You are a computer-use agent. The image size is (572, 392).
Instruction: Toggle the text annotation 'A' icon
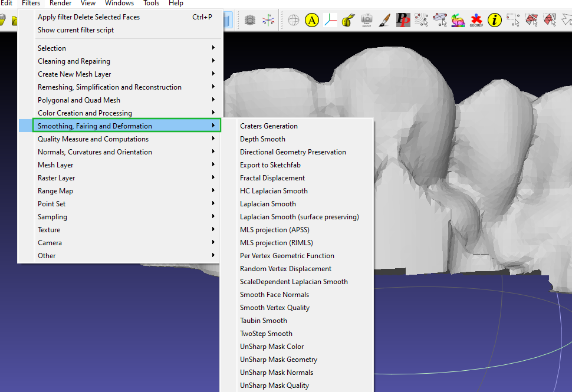[311, 19]
